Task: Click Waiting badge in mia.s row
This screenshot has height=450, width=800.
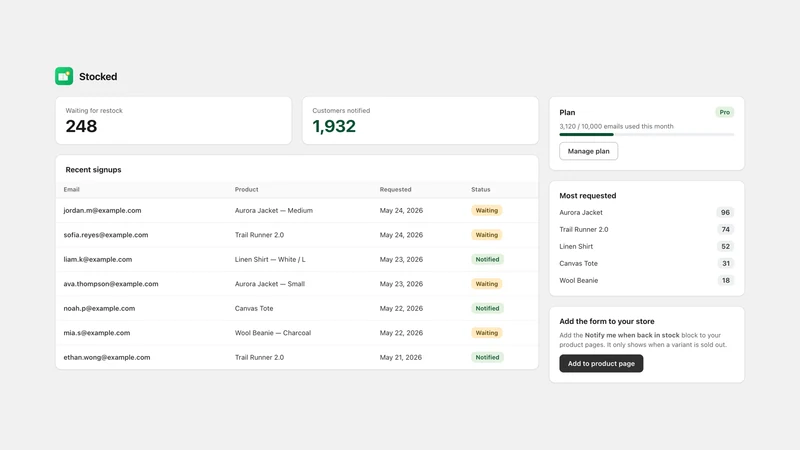Action: click(487, 333)
